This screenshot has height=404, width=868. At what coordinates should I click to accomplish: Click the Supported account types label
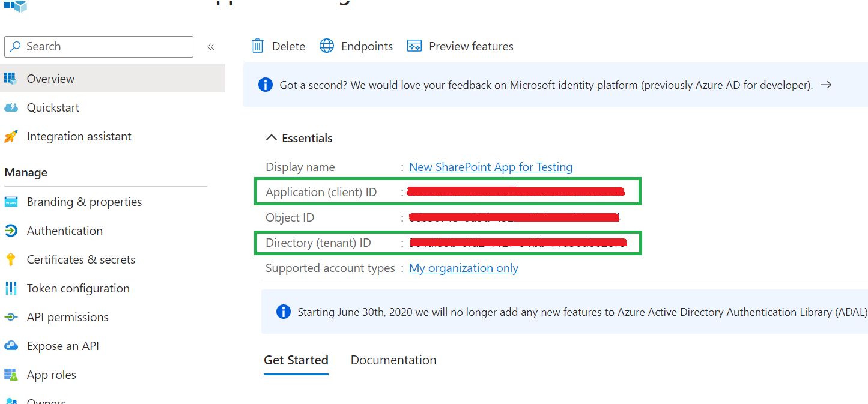coord(330,268)
